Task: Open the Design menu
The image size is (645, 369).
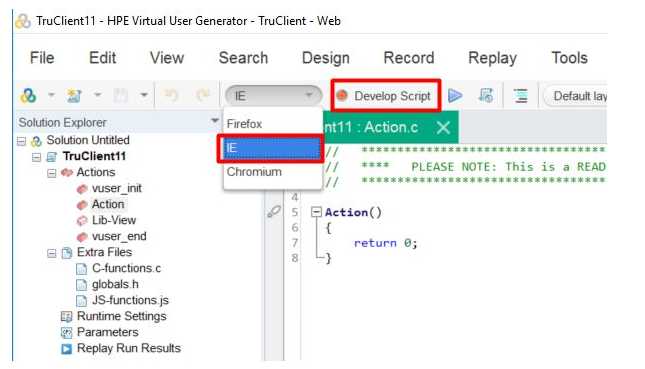Action: pos(325,58)
